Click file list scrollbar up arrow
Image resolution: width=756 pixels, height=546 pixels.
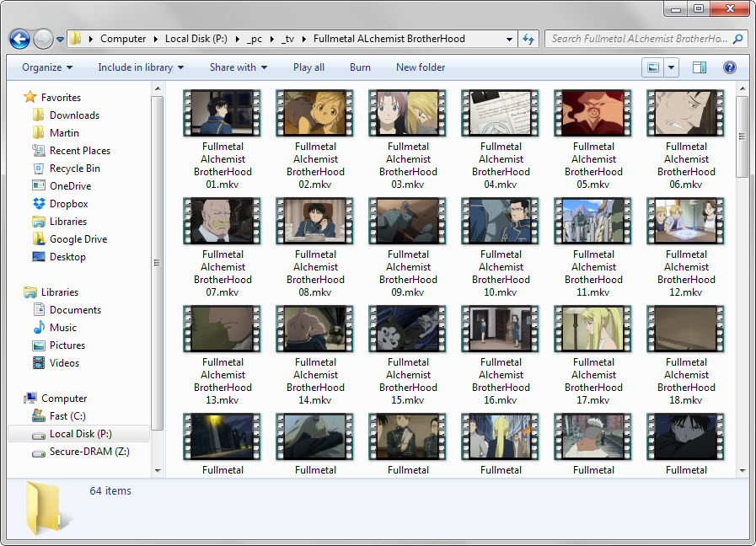(x=743, y=88)
